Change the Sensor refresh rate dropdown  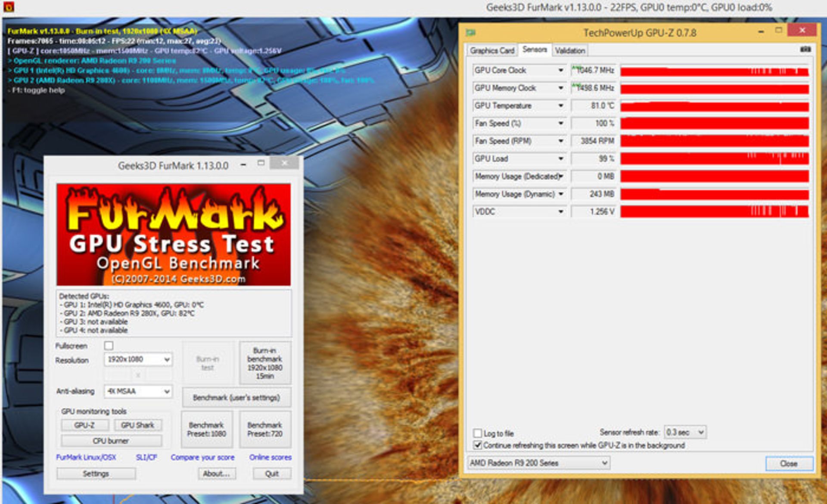pos(684,432)
